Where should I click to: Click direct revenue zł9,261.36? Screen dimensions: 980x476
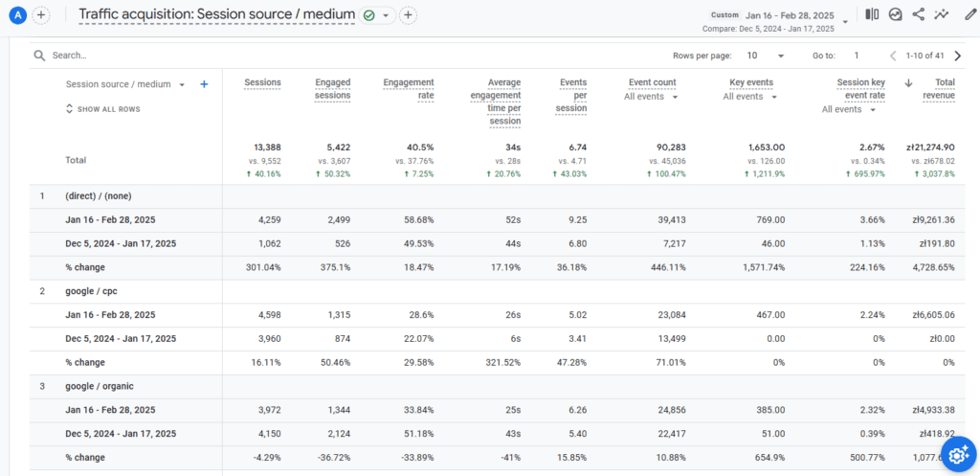pos(934,220)
